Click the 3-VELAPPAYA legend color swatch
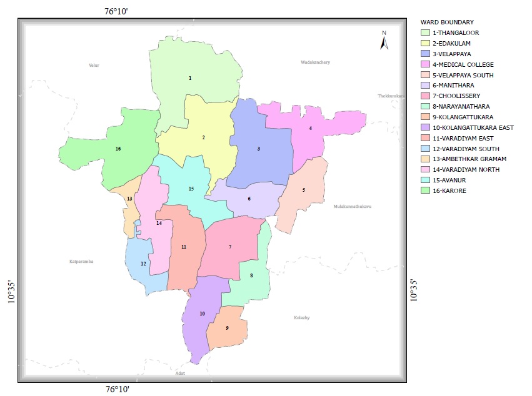The width and height of the screenshot is (532, 396). pos(425,54)
